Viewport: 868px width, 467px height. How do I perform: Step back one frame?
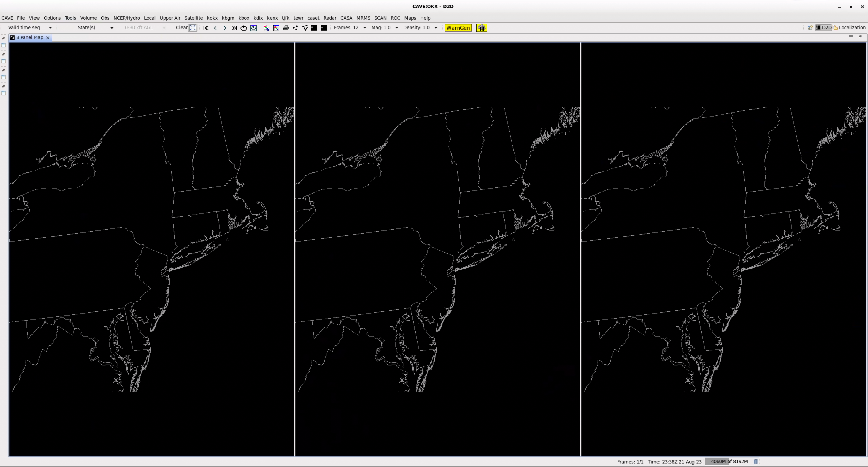pyautogui.click(x=215, y=28)
